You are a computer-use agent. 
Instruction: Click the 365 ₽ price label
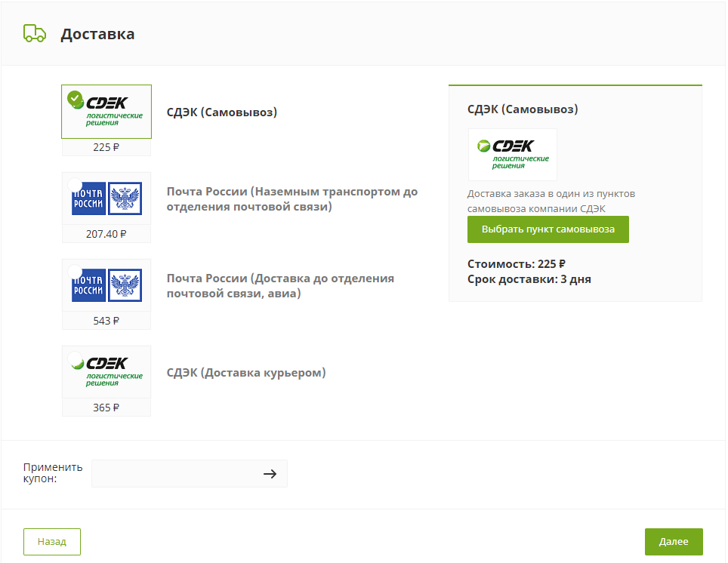click(x=106, y=408)
